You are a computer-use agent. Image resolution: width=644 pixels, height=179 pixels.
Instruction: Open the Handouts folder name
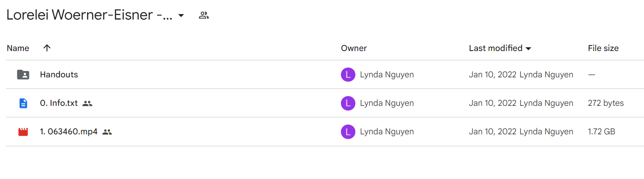tap(59, 74)
